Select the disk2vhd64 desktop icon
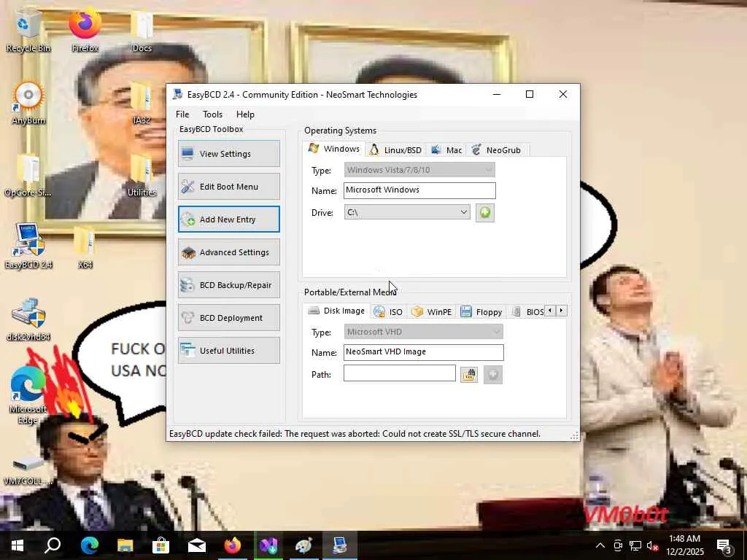Viewport: 747px width, 560px height. [28, 320]
